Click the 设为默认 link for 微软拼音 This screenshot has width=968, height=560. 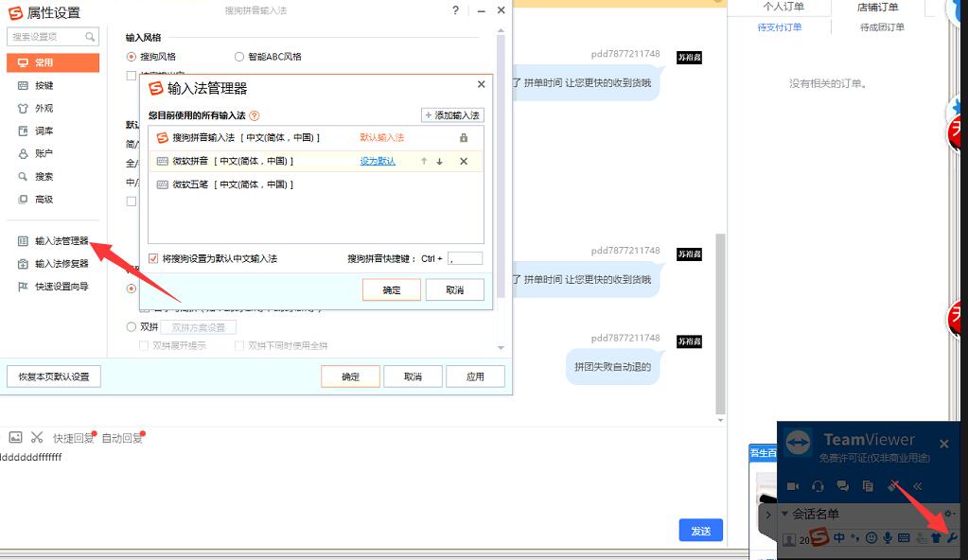pos(378,161)
